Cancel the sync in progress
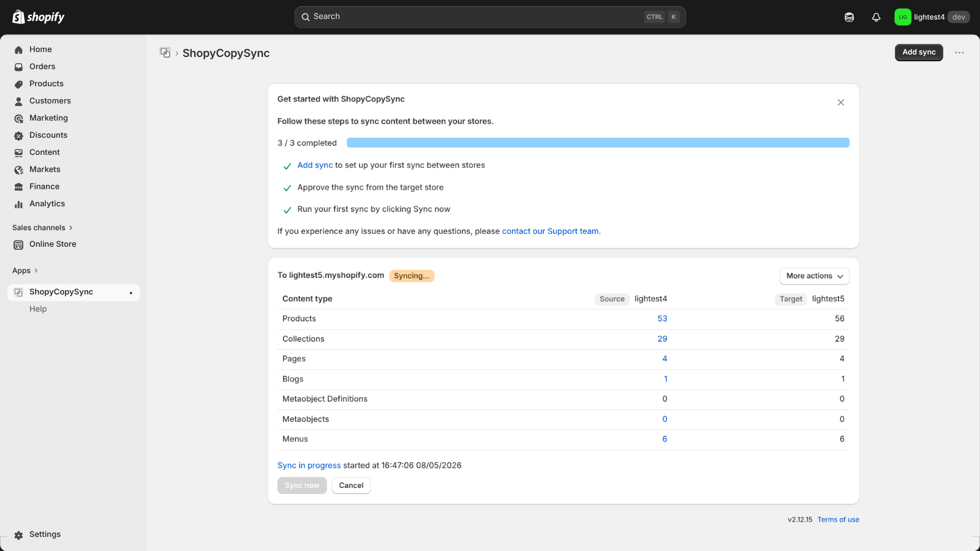The image size is (980, 551). tap(351, 485)
